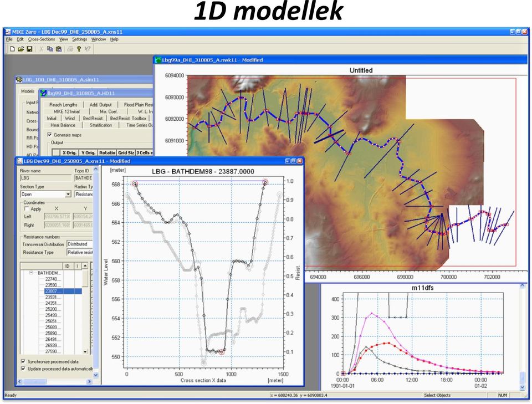
Task: Click the River name input field
Action: [45, 178]
